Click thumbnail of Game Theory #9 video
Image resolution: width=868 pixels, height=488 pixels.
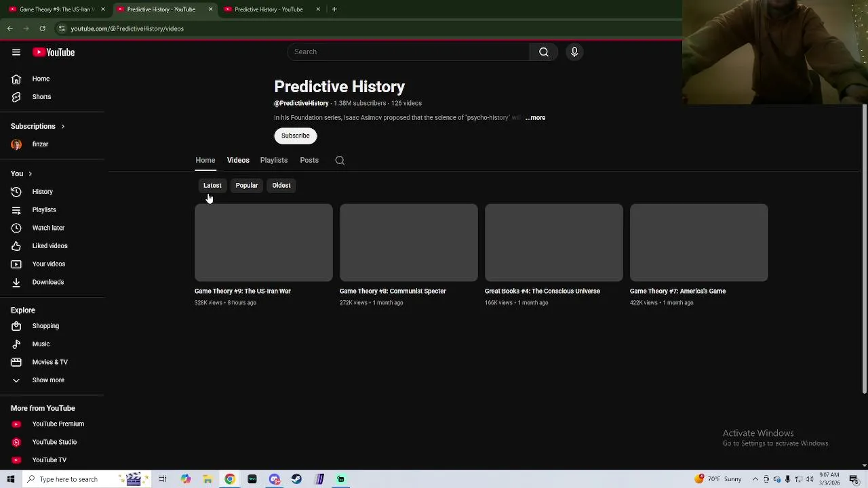pos(264,243)
